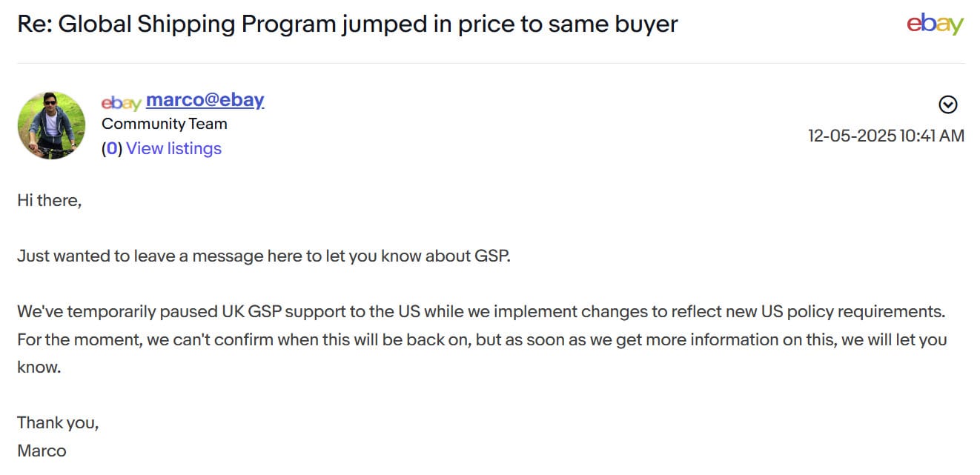
Task: Click the "Marco" signature text
Action: [42, 451]
